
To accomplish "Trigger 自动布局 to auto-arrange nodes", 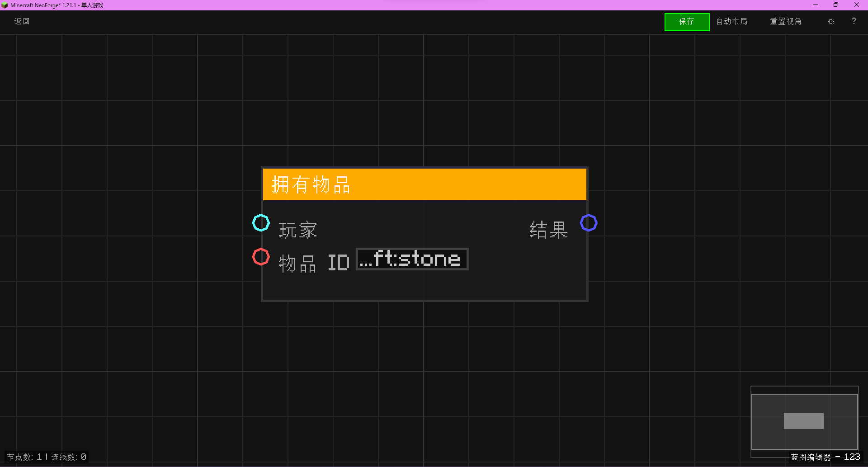I will coord(731,21).
